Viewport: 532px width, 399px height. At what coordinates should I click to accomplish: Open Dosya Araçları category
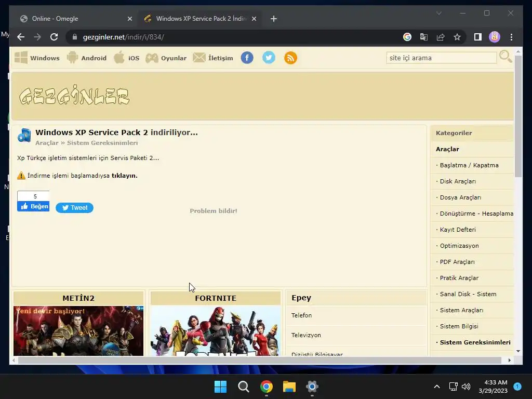pyautogui.click(x=460, y=197)
